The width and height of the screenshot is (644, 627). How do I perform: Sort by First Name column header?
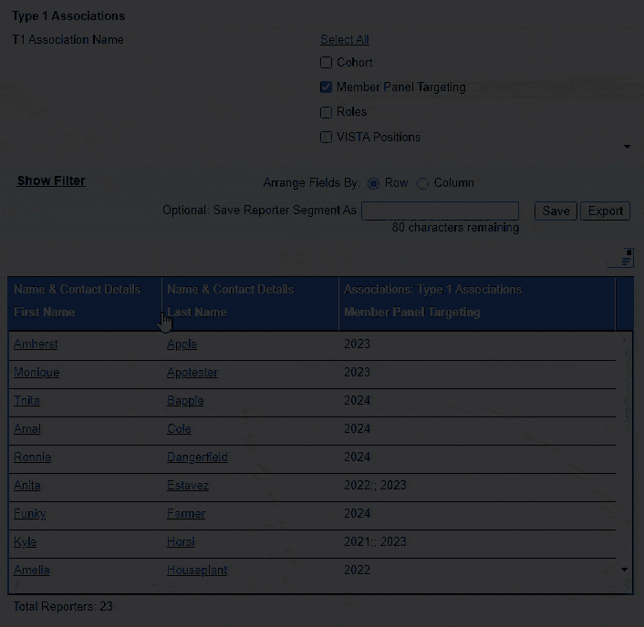pyautogui.click(x=45, y=312)
